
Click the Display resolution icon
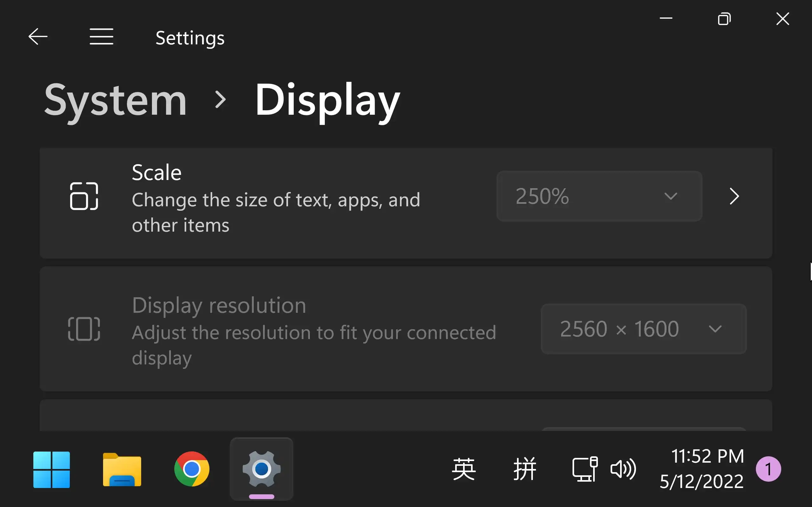point(84,329)
